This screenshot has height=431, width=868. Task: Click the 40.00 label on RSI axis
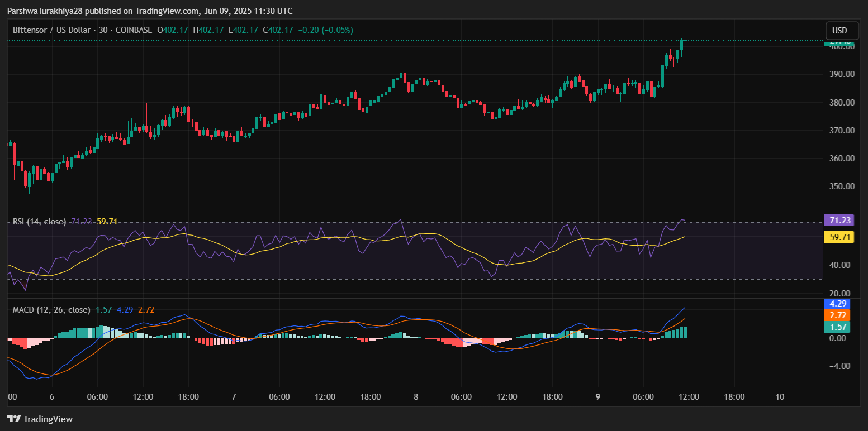840,265
